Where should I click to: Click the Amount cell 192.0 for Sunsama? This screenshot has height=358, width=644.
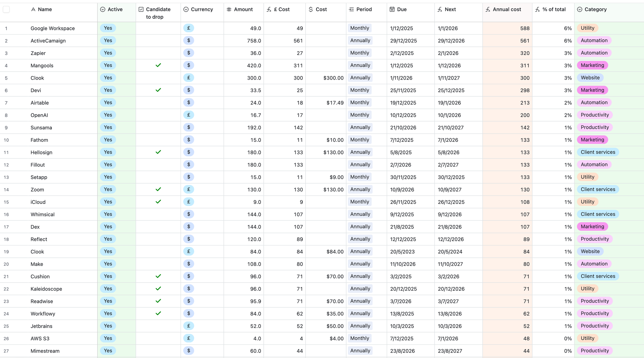point(254,128)
